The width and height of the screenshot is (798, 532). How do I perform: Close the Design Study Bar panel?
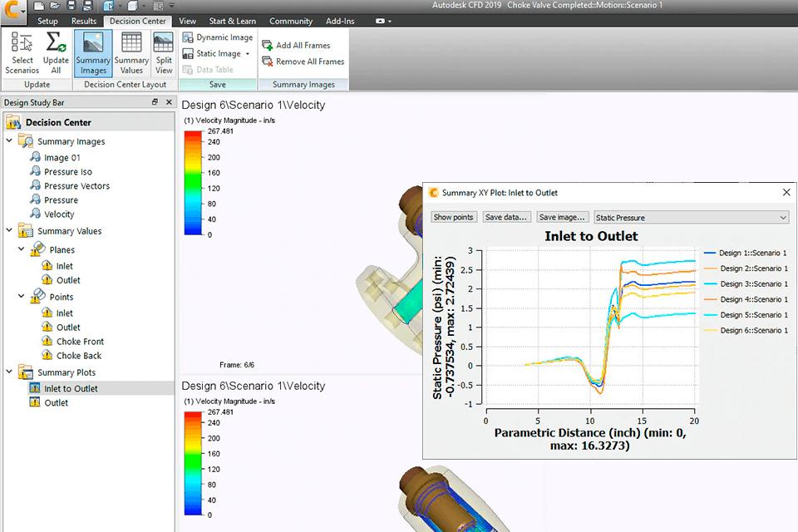click(169, 101)
